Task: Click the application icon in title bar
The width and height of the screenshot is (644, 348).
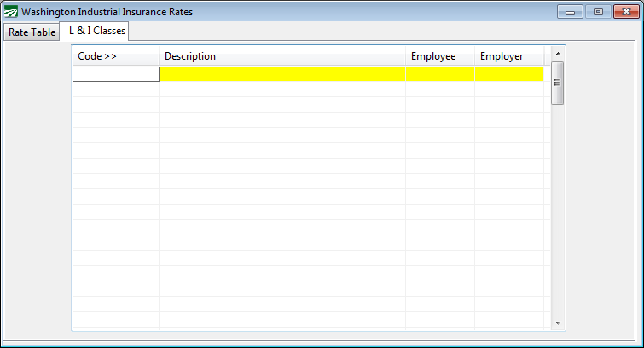Action: [11, 11]
